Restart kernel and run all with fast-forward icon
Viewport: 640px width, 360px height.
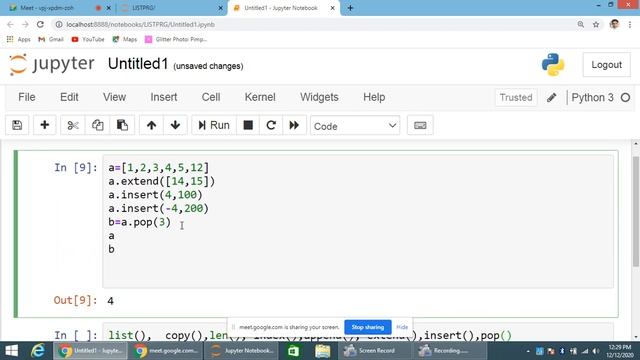294,125
